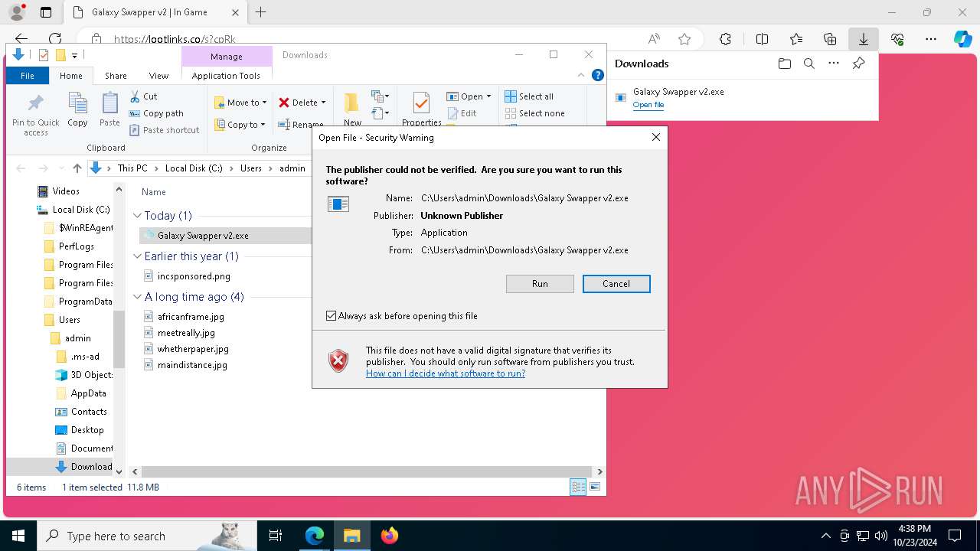Pin the Edge Downloads panel
980x551 pixels.
point(858,64)
